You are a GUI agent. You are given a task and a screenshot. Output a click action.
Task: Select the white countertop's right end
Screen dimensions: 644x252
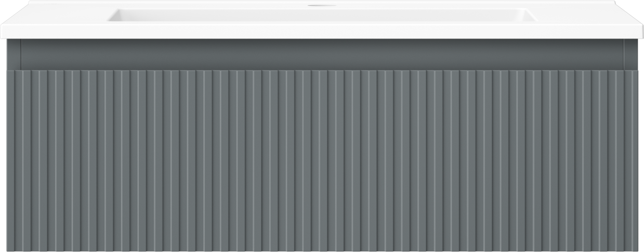point(633,26)
